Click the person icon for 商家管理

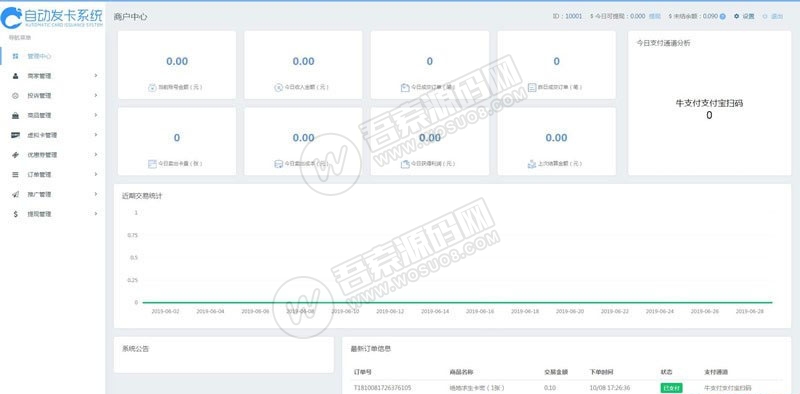tap(15, 76)
